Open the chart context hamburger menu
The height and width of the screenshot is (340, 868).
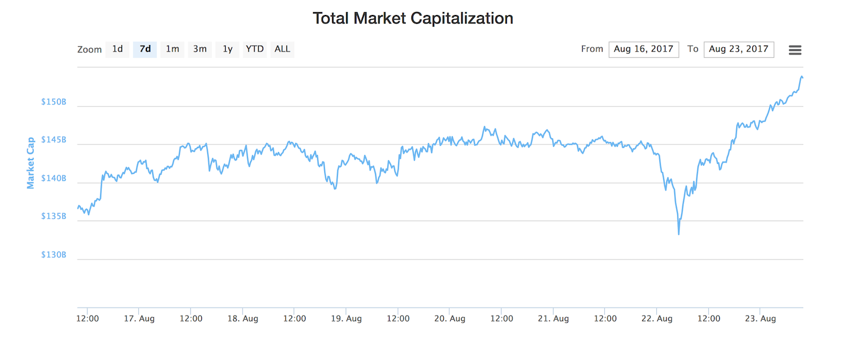pos(795,50)
